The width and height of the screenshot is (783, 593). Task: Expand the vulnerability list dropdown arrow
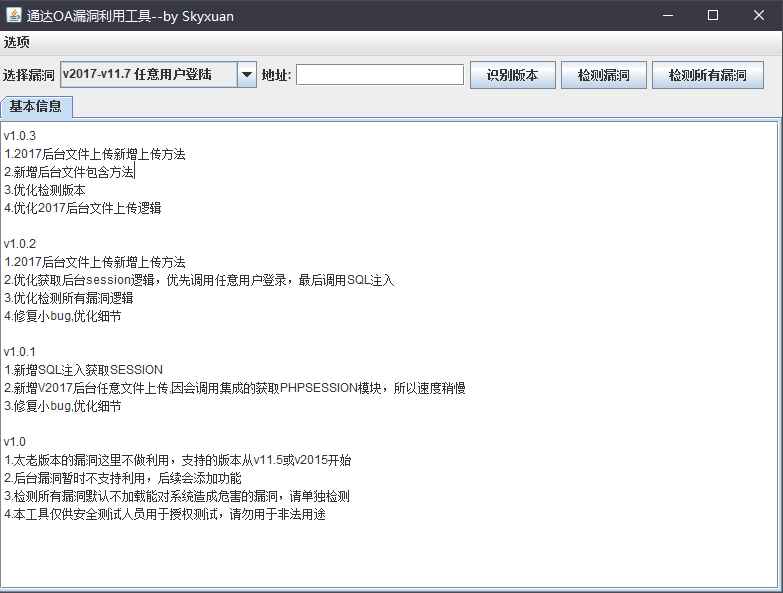(x=247, y=75)
